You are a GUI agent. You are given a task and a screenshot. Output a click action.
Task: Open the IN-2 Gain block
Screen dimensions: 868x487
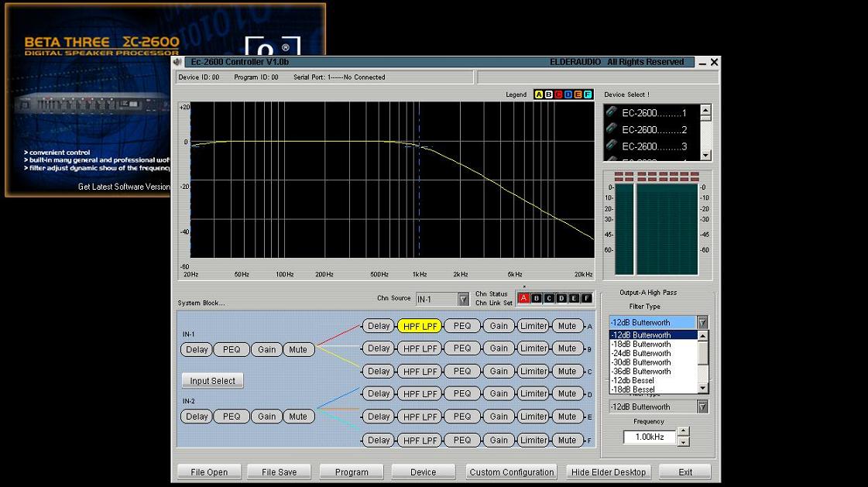click(267, 417)
